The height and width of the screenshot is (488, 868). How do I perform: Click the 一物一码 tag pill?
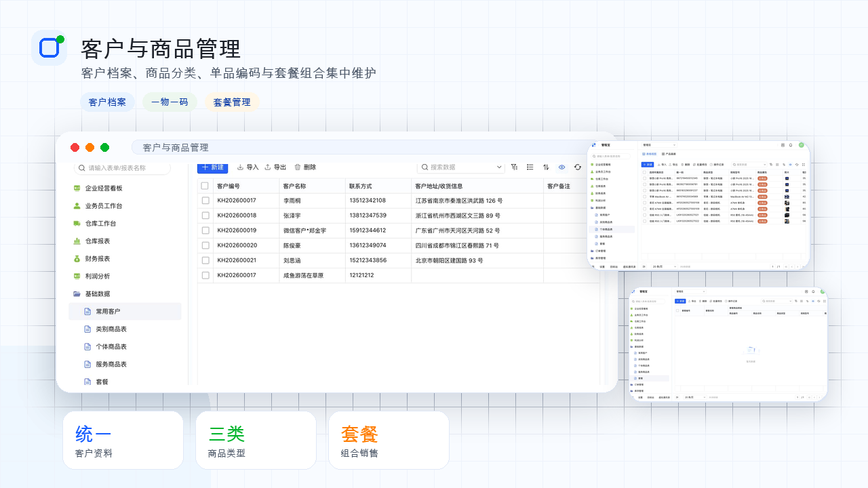(x=170, y=102)
